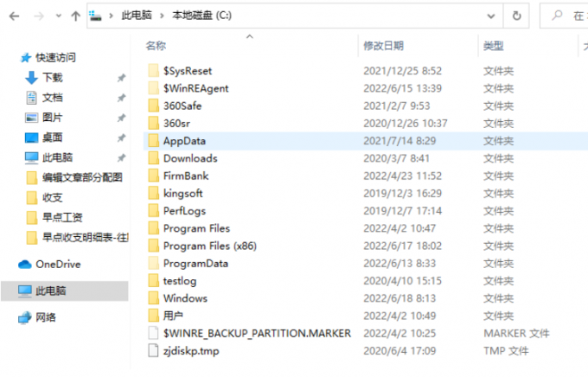The width and height of the screenshot is (588, 377).
Task: Select the AppData folder icon
Action: [x=153, y=141]
